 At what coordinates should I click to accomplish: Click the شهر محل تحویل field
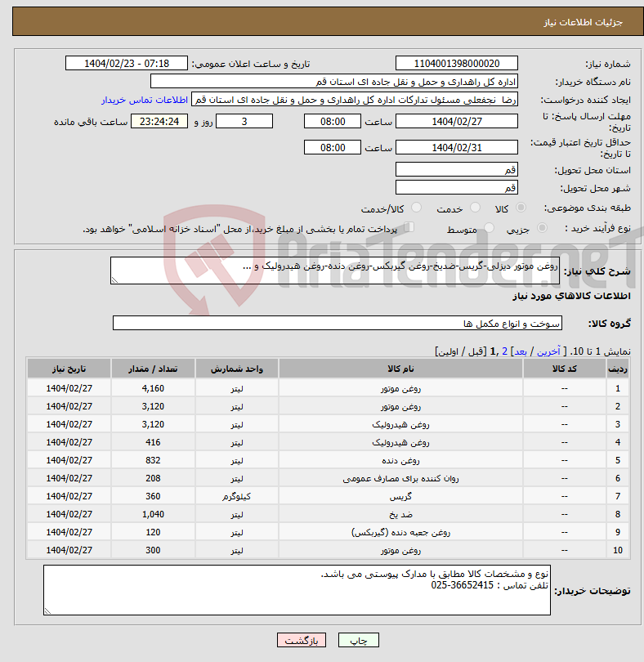point(457,187)
